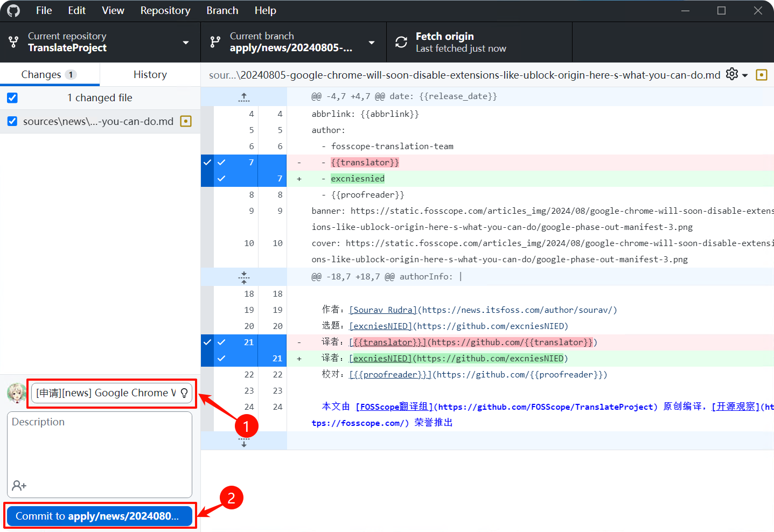Click the 'banner:' URL line

coord(542,219)
